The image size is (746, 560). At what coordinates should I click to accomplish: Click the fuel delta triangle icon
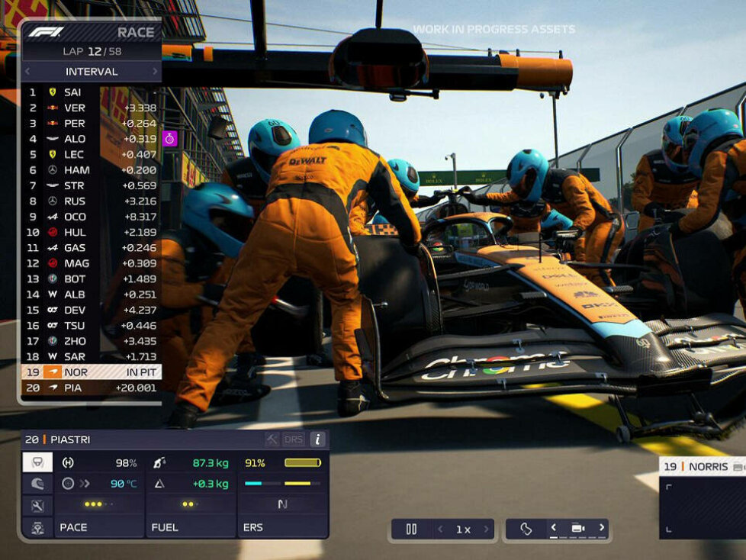click(x=159, y=484)
